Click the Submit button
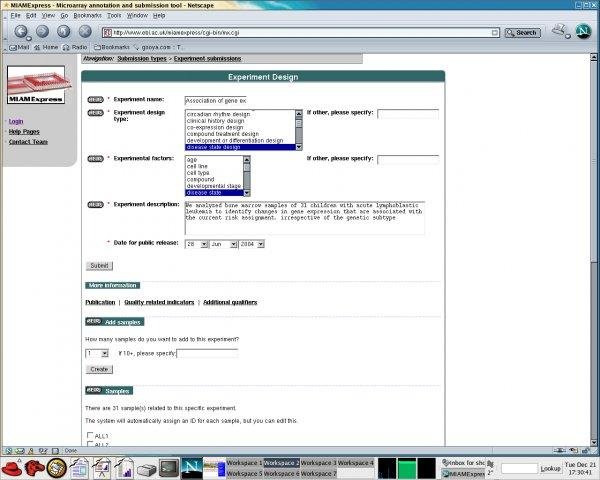Viewport: 600px width, 480px height. pos(99,266)
